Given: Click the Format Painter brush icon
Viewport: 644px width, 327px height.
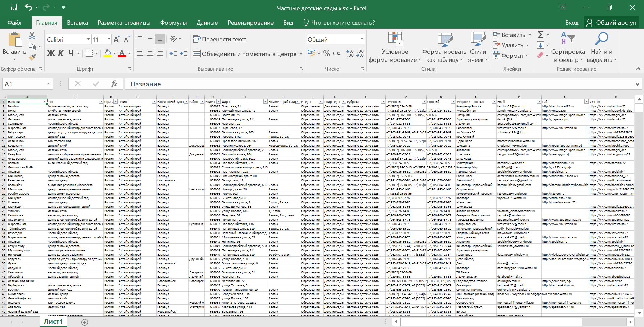Looking at the screenshot, I should 32,57.
